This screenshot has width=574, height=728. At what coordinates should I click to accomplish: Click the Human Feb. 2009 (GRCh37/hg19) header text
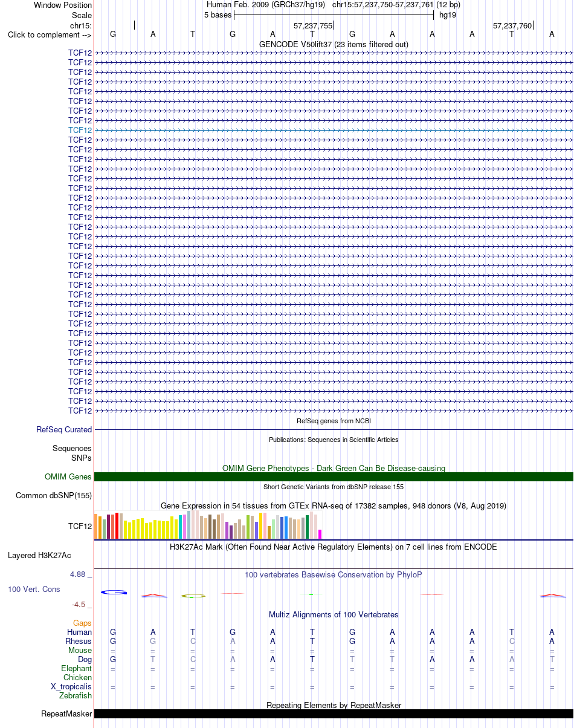coord(266,5)
